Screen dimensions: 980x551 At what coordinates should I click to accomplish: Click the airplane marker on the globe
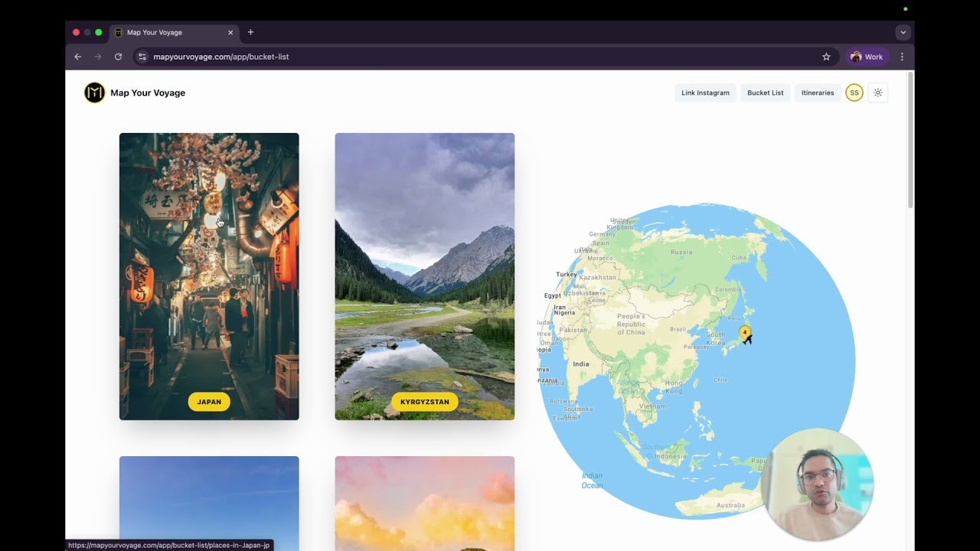(749, 341)
